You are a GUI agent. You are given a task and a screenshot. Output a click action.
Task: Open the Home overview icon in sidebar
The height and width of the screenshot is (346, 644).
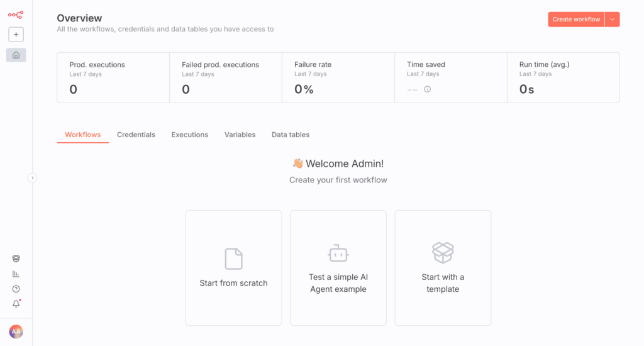point(16,55)
